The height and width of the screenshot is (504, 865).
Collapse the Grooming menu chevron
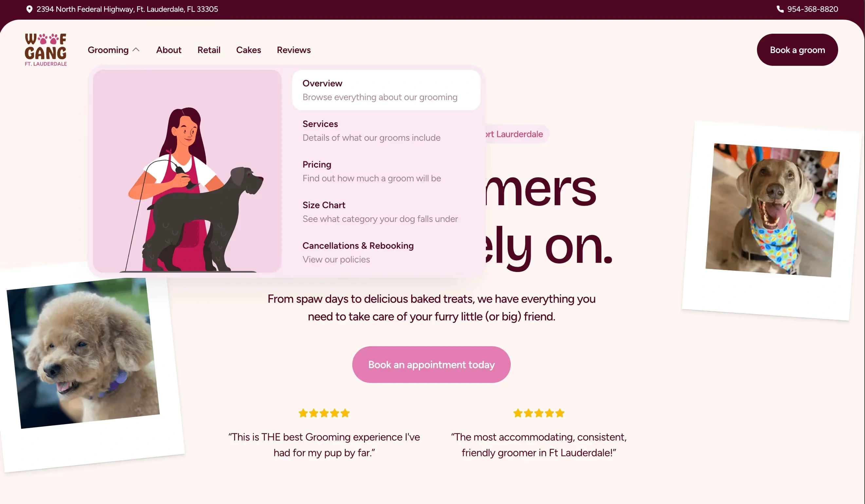coord(136,50)
